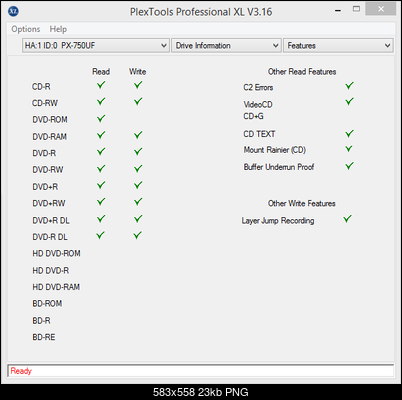Screen dimensions: 402x400
Task: Click the HD DVD-ROM label
Action: (x=56, y=254)
